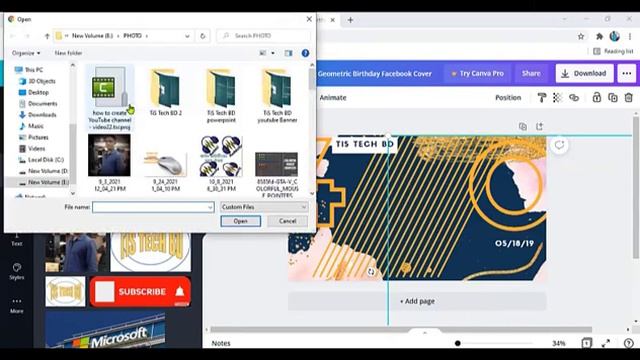Select the Camtasia project file video22
Image resolution: width=640 pixels, height=360 pixels.
[109, 98]
